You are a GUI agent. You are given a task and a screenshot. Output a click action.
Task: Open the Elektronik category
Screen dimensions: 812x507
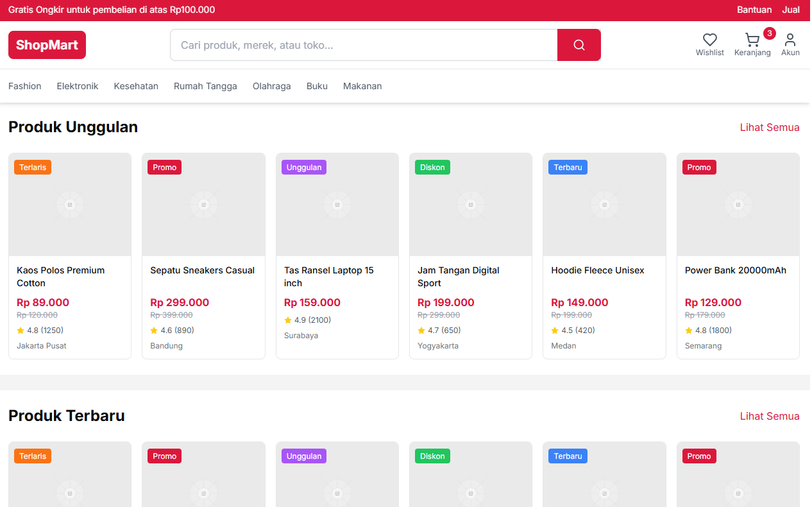pos(78,86)
